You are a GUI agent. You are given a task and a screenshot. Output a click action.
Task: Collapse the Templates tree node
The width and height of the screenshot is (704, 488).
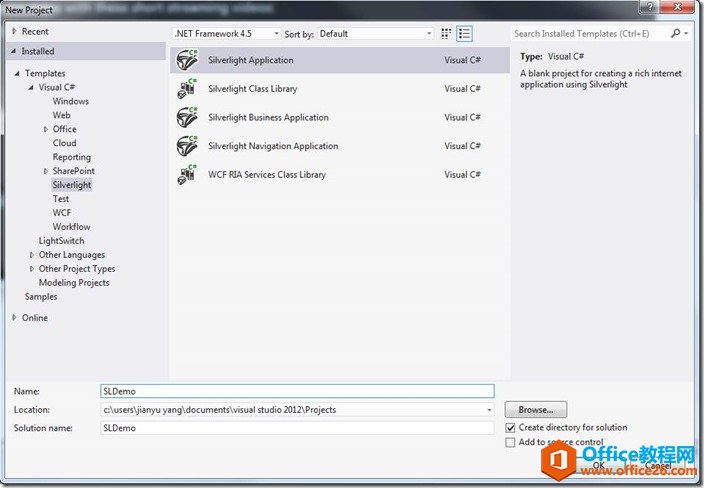point(17,73)
